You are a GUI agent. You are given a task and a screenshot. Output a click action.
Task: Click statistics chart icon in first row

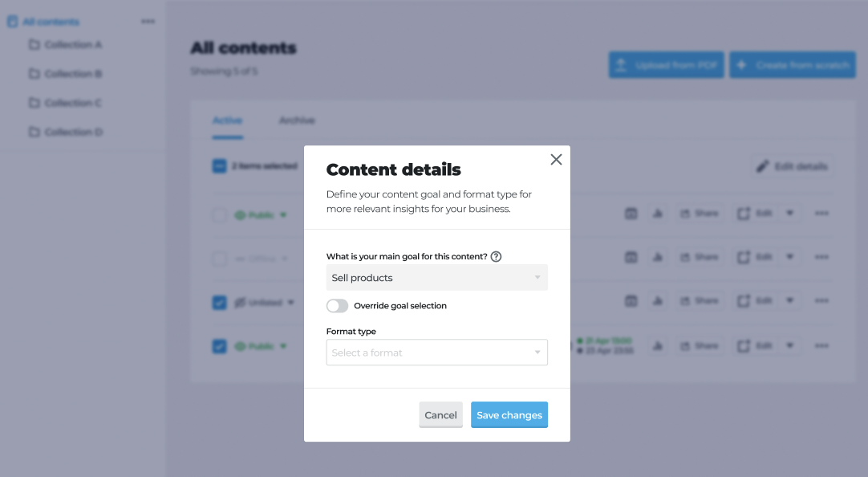click(658, 214)
